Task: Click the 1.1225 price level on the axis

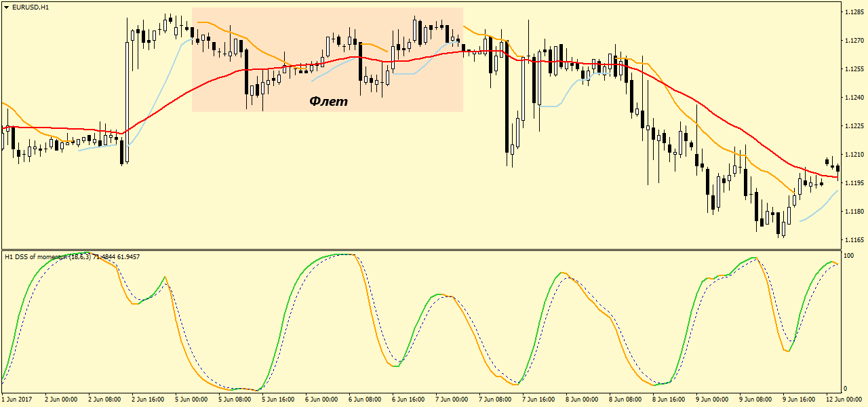Action: point(853,125)
